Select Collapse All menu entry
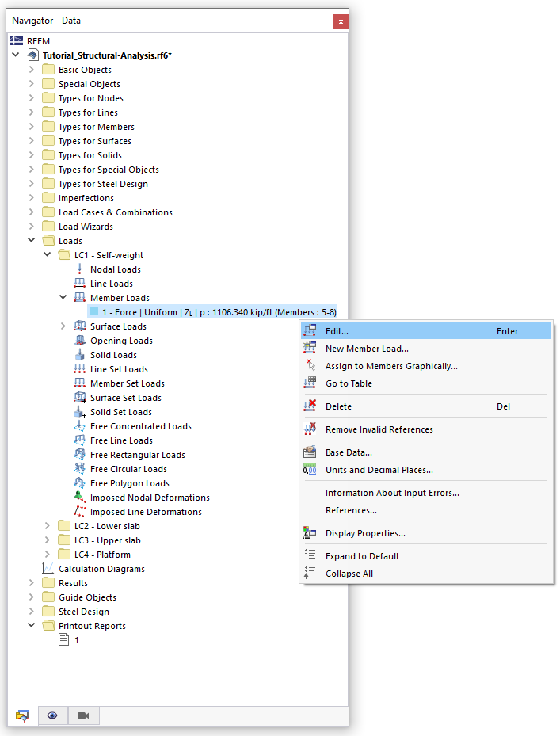The image size is (560, 736). click(426, 573)
